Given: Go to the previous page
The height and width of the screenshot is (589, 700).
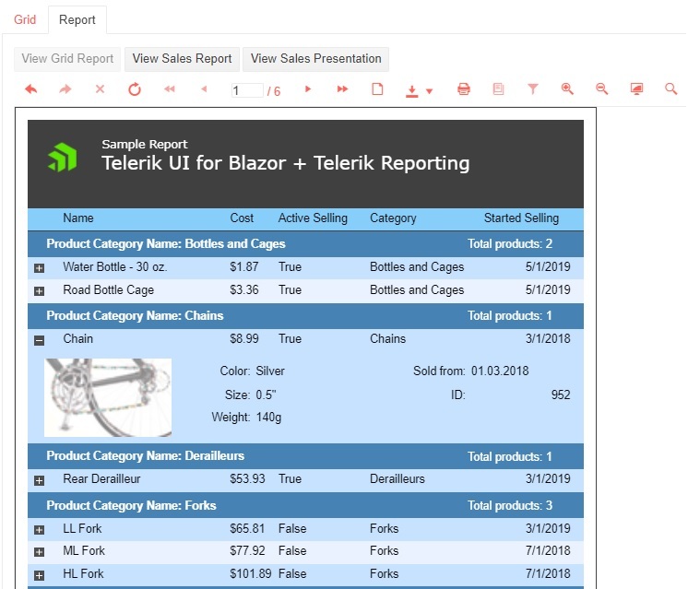Looking at the screenshot, I should [204, 88].
